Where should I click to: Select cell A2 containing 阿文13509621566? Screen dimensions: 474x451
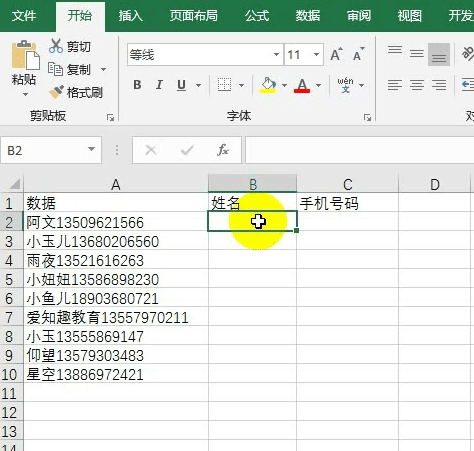[x=116, y=222]
